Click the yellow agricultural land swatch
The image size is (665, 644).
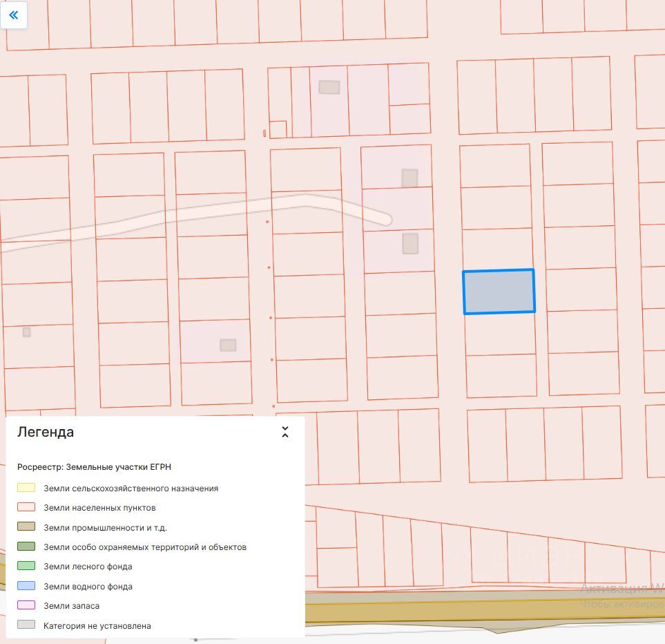coord(26,488)
